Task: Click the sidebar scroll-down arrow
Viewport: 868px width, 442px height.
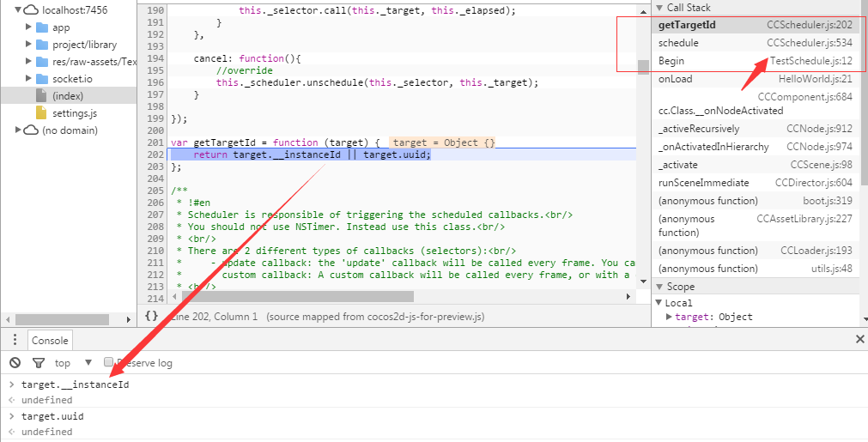Action: click(864, 320)
